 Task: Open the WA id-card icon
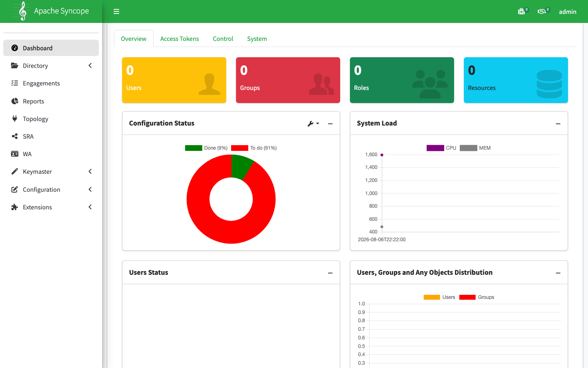pos(15,154)
